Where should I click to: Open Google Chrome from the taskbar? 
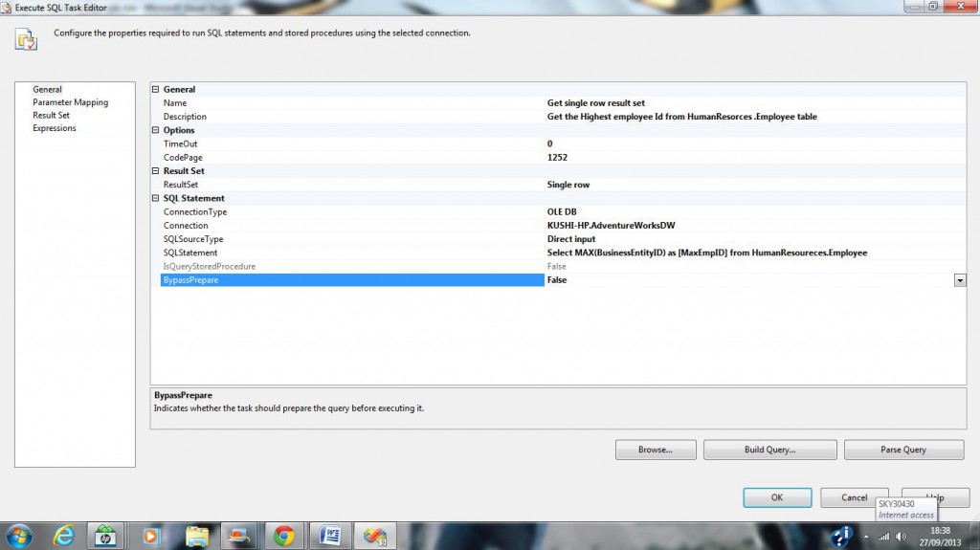284,536
